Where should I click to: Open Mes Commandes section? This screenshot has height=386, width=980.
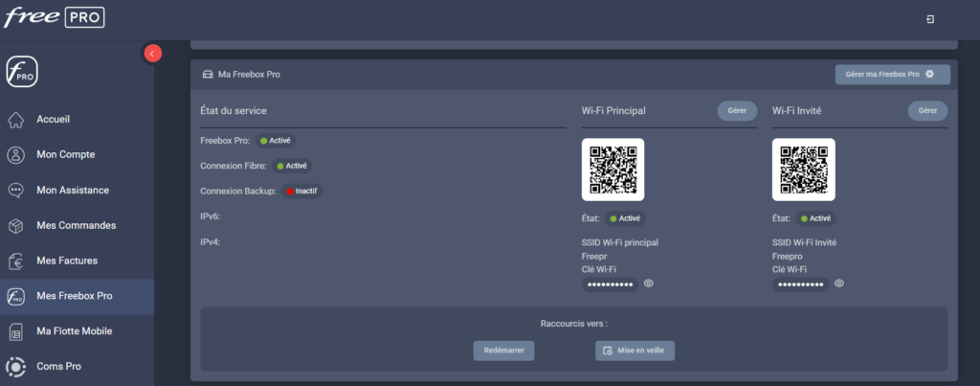point(77,225)
